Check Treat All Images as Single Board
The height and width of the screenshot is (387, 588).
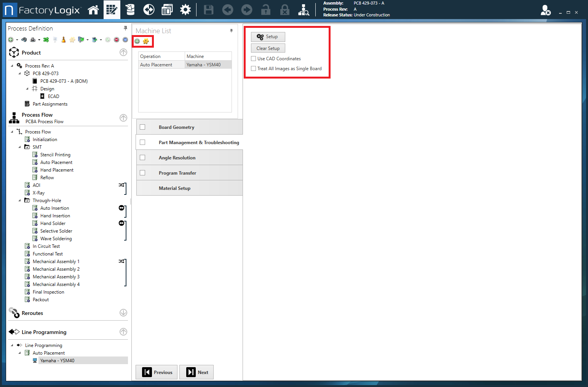254,68
